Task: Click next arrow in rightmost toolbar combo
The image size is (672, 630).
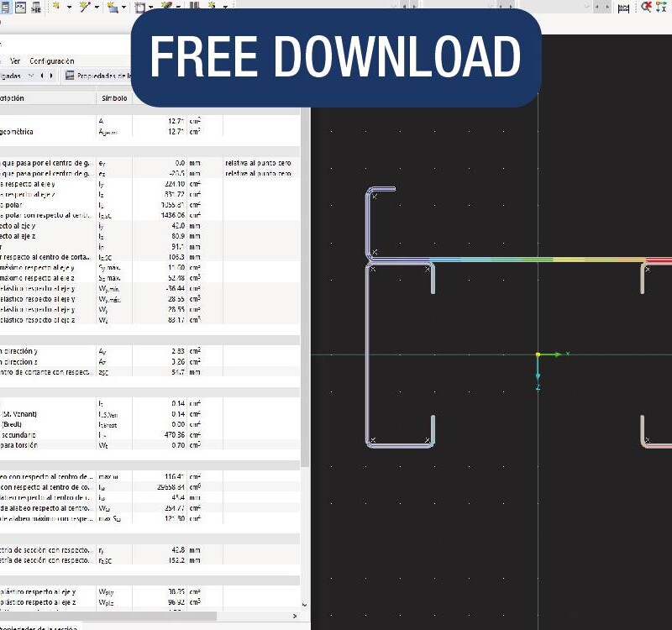Action: point(606,7)
